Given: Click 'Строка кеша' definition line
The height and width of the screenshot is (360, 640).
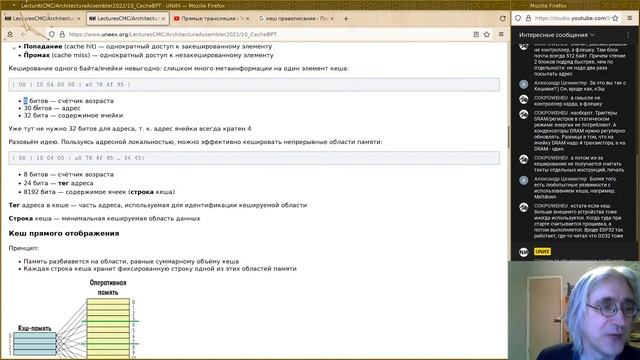Looking at the screenshot, I should (x=104, y=218).
